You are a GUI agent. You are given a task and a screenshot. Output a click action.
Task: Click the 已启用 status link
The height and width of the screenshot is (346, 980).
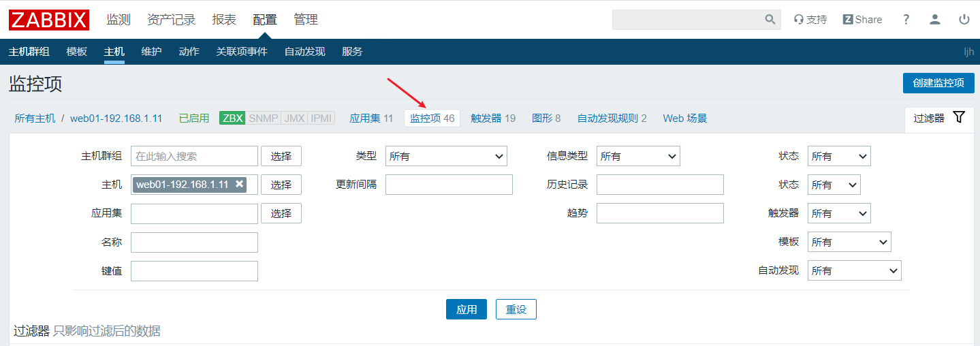point(194,119)
